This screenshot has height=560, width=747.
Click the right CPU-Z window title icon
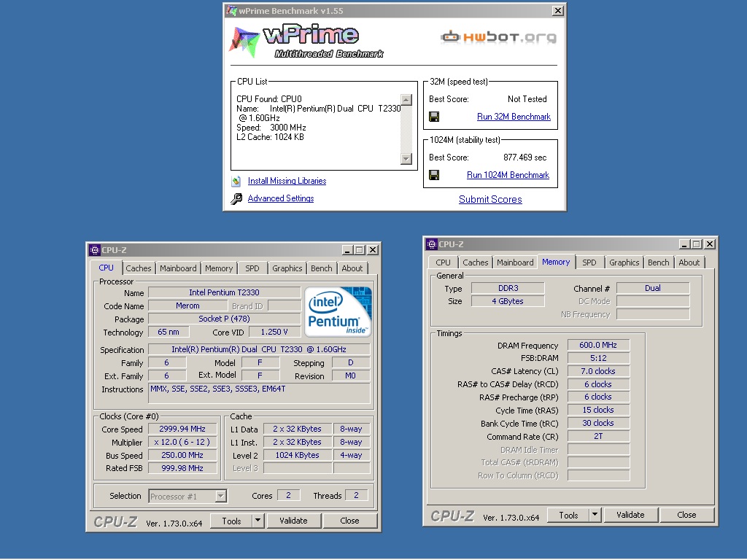coord(432,244)
